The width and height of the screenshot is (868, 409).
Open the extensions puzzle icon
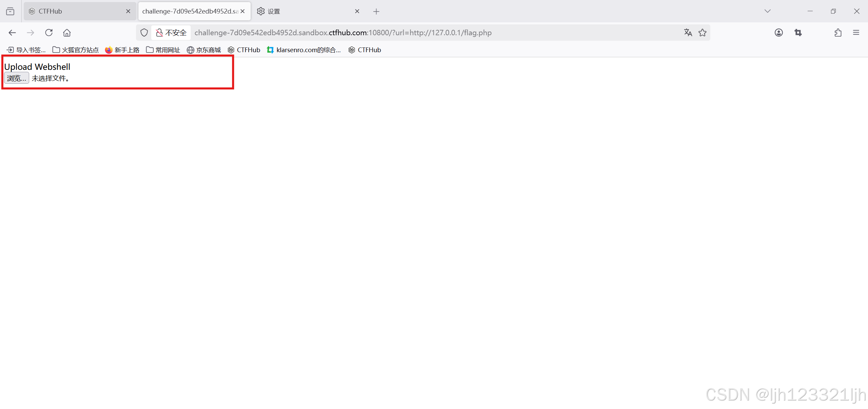(838, 33)
